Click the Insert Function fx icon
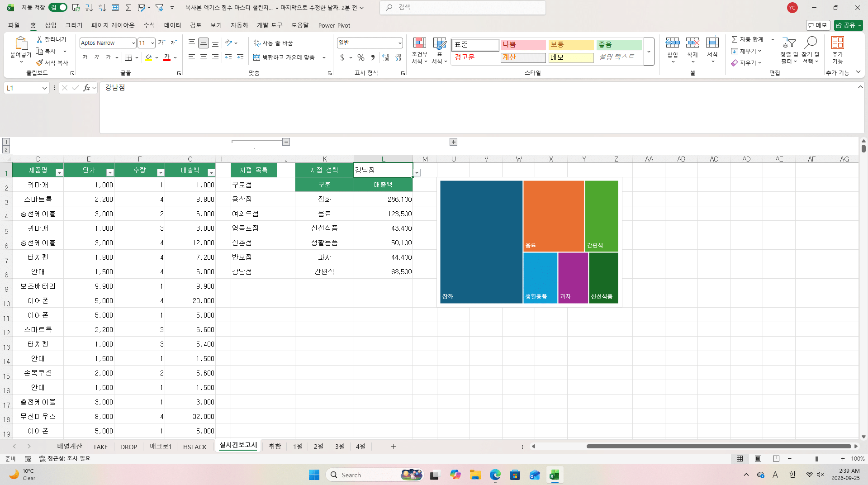The width and height of the screenshot is (868, 485). point(86,88)
